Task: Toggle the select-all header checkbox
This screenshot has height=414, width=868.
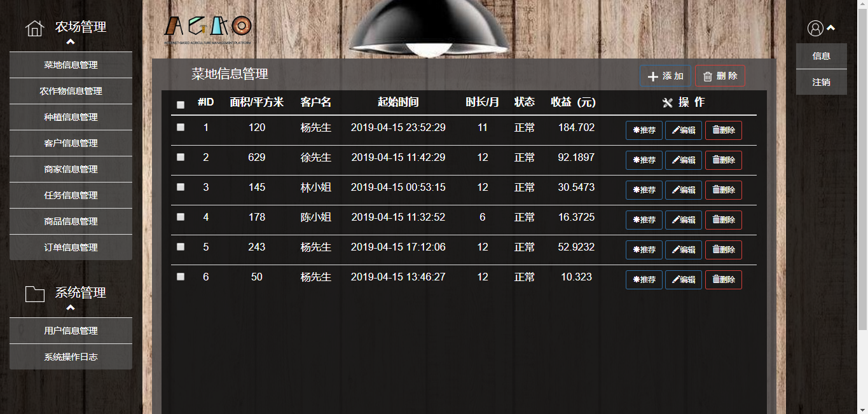Action: click(181, 105)
